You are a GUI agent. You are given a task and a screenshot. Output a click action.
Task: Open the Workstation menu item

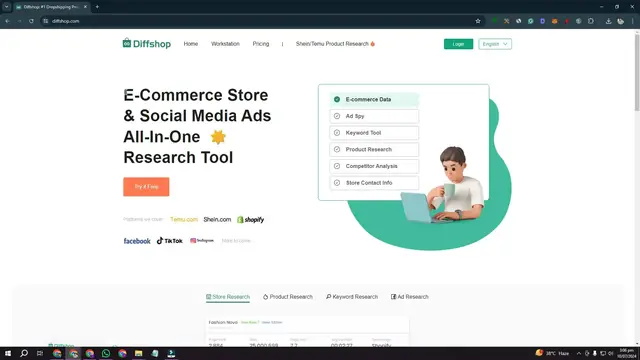click(225, 44)
